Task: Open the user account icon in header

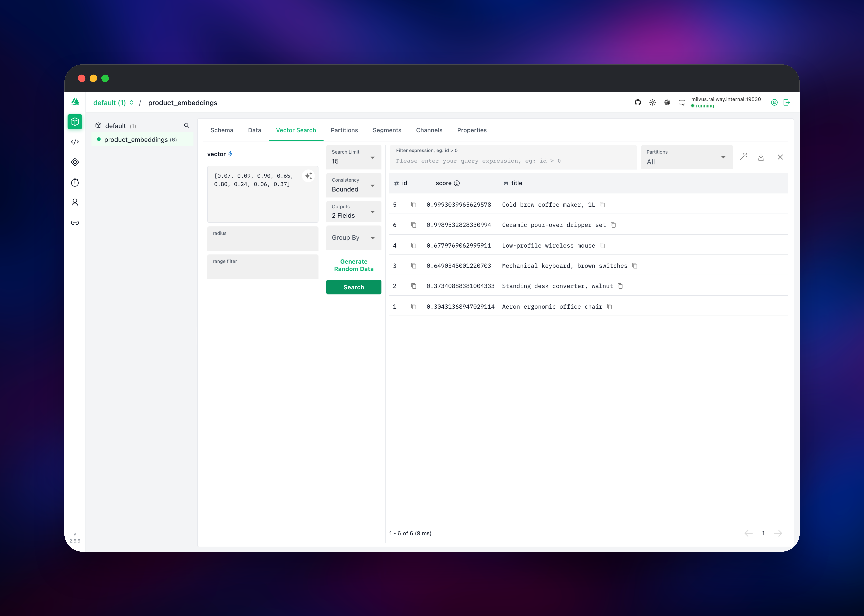Action: tap(774, 102)
